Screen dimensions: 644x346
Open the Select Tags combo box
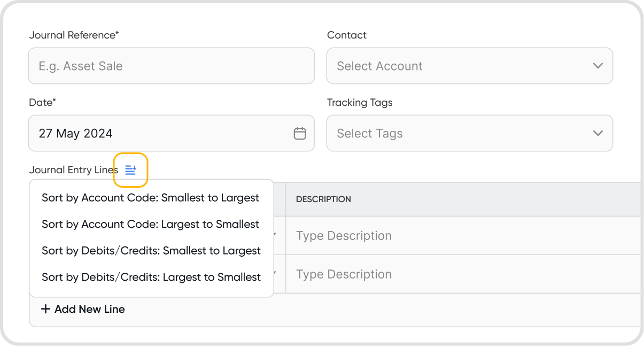[460, 133]
